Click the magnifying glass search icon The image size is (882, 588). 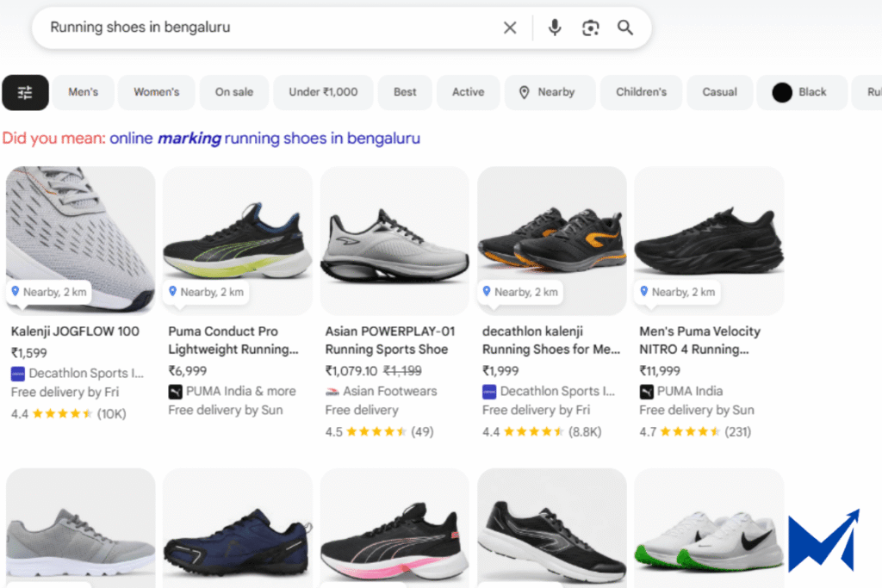tap(625, 28)
